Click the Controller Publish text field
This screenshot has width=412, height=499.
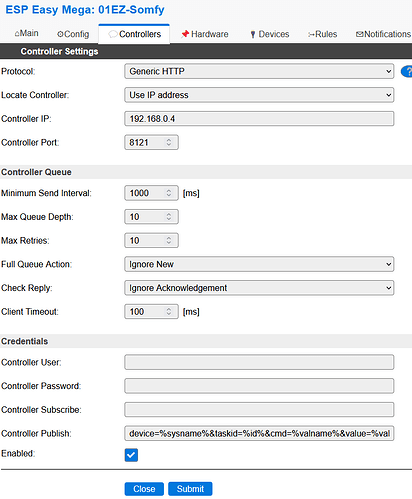pos(259,433)
